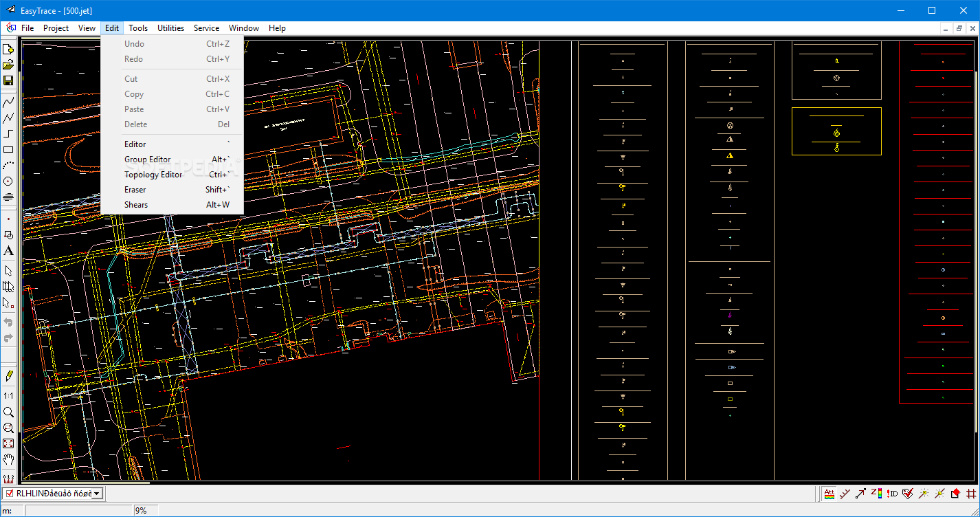Open the Tools menu
The height and width of the screenshot is (517, 980).
click(x=138, y=28)
